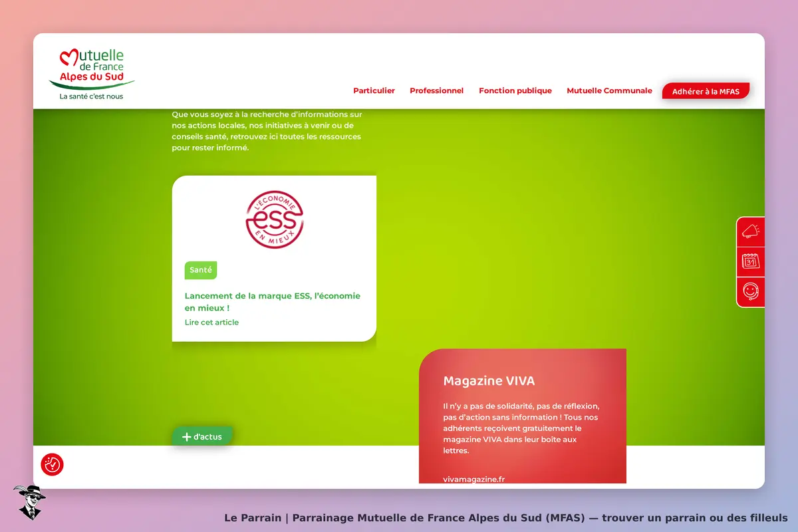Click the red round clock icon
The width and height of the screenshot is (798, 532).
point(52,464)
